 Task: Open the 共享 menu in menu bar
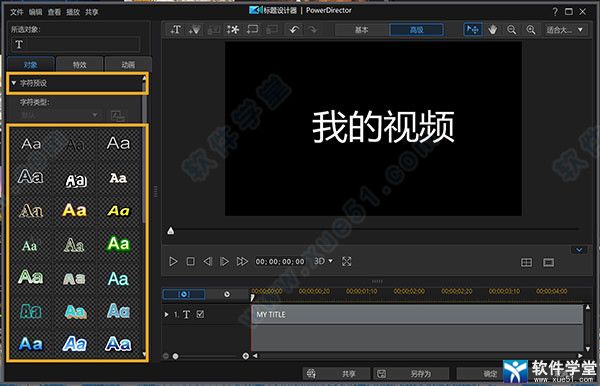pos(91,12)
